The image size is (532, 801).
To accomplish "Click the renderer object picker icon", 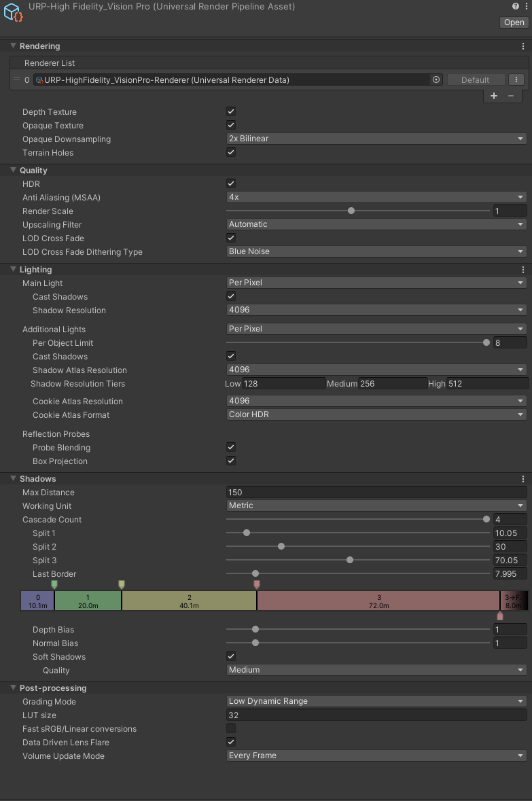I will click(435, 79).
